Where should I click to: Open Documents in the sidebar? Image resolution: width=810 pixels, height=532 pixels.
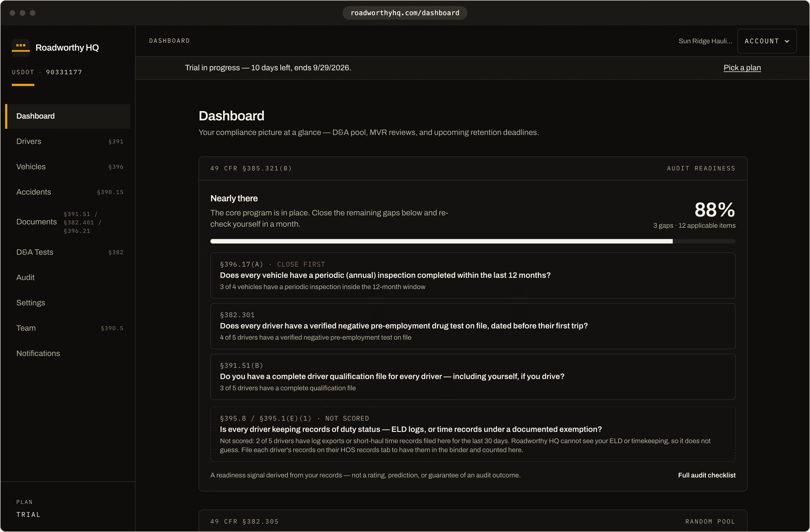(68, 222)
